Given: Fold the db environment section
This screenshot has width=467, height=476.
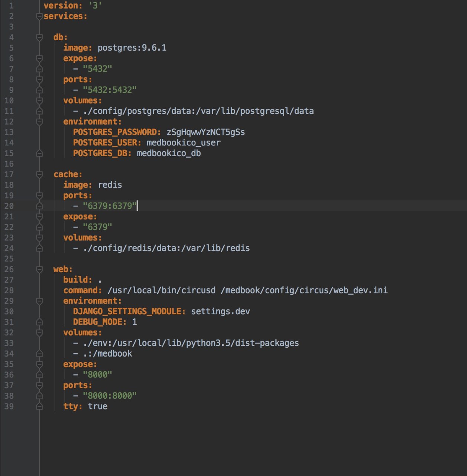Looking at the screenshot, I should pyautogui.click(x=39, y=122).
